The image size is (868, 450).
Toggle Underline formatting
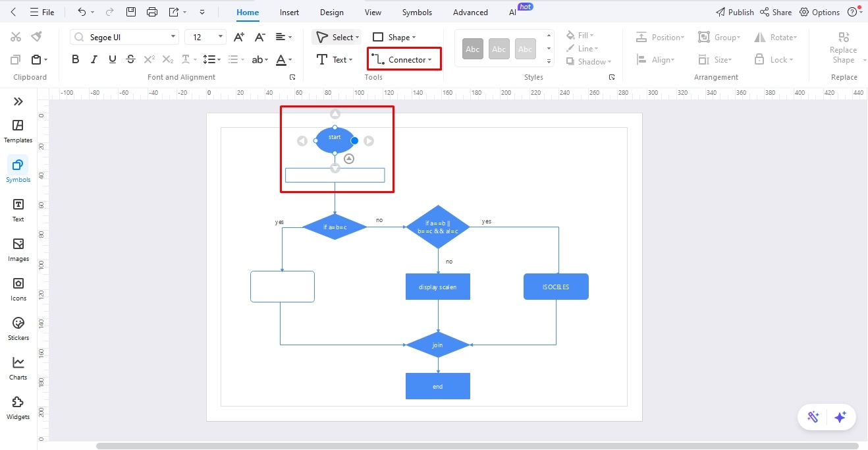tap(113, 59)
